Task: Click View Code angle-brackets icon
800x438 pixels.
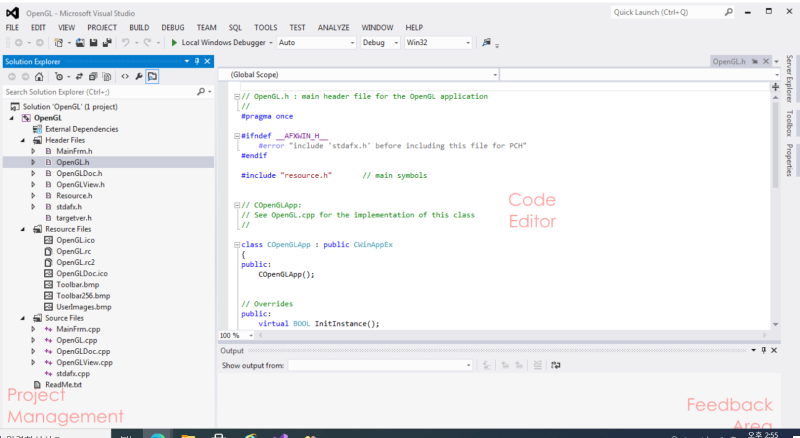Action: pos(125,77)
